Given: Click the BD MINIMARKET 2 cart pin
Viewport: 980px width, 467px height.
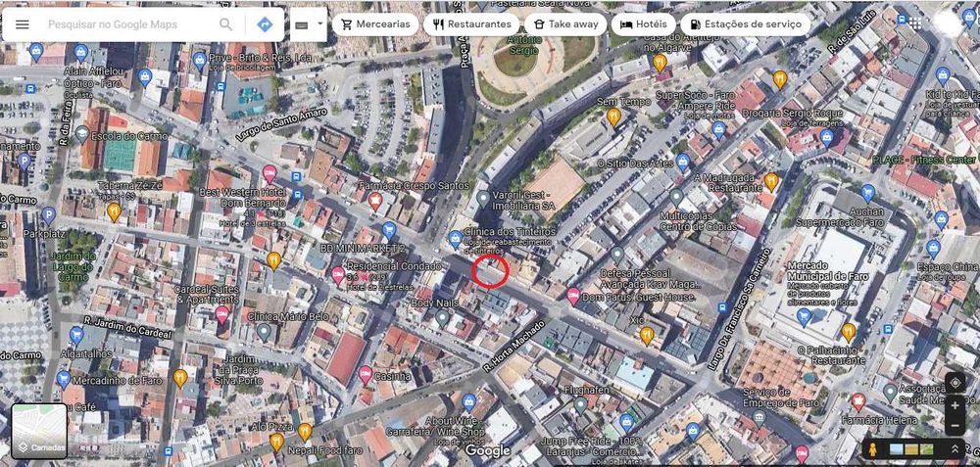Looking at the screenshot, I should point(389,231).
